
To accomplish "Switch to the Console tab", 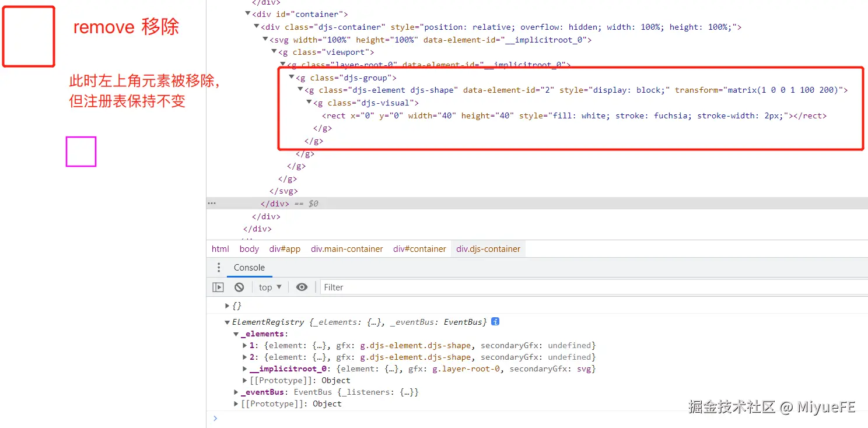I will [x=249, y=268].
